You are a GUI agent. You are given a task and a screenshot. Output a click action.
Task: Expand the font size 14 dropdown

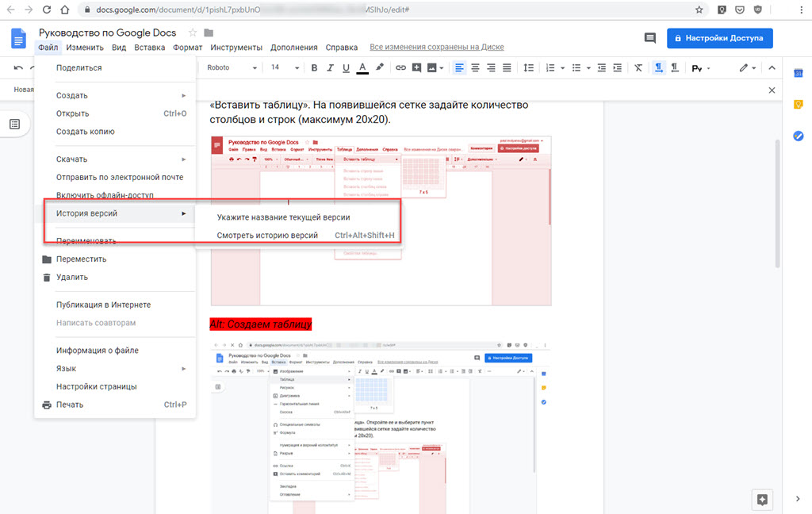coord(284,68)
